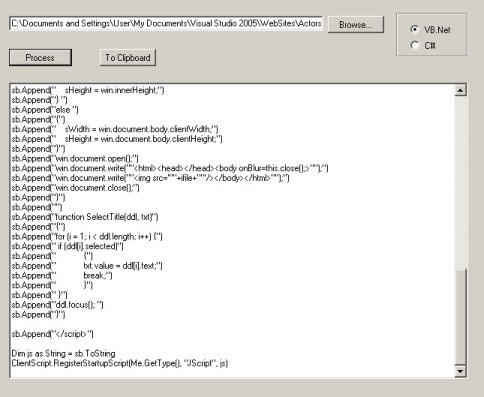Click into the file path input field
484x397 pixels.
click(x=166, y=23)
